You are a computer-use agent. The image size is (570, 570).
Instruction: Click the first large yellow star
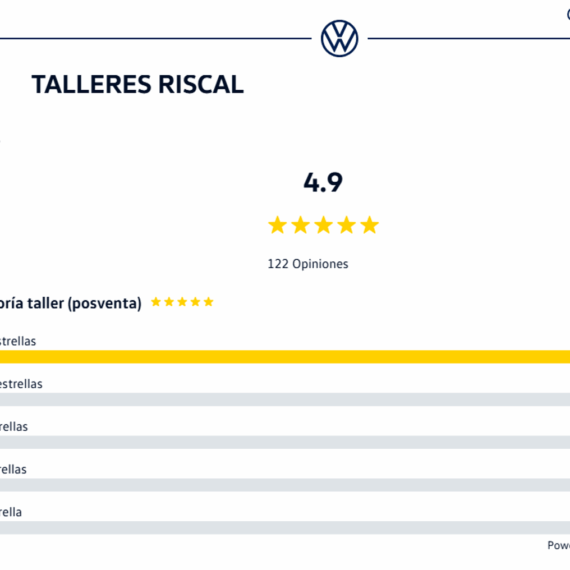coord(277,225)
